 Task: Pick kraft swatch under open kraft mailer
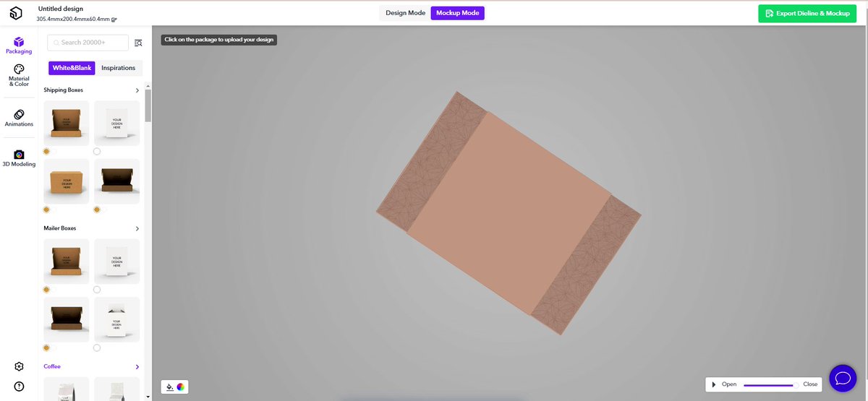(x=46, y=290)
